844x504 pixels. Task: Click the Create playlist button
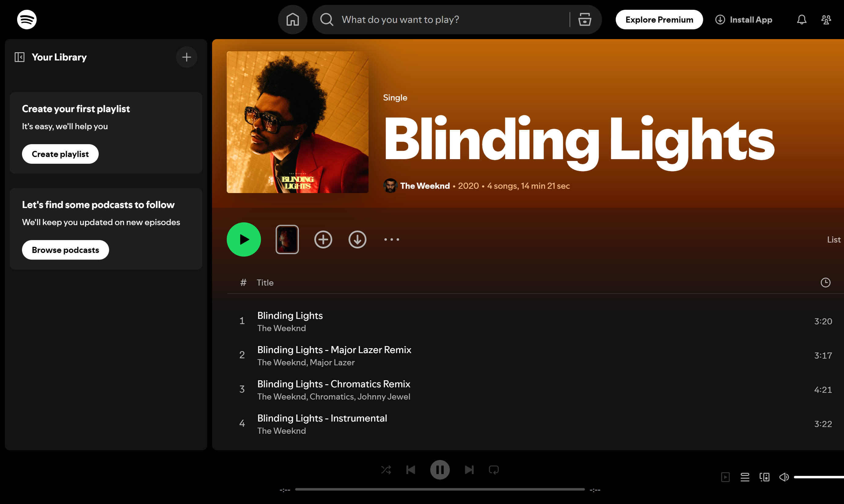point(60,154)
